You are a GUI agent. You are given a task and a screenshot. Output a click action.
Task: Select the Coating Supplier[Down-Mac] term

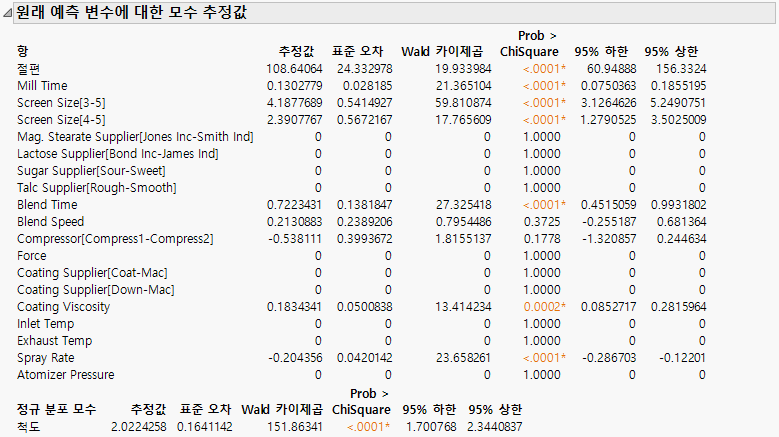(x=96, y=290)
